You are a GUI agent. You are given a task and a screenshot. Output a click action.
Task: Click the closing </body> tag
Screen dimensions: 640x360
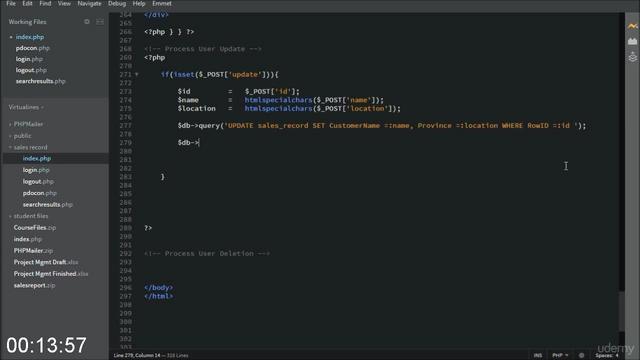pos(158,288)
